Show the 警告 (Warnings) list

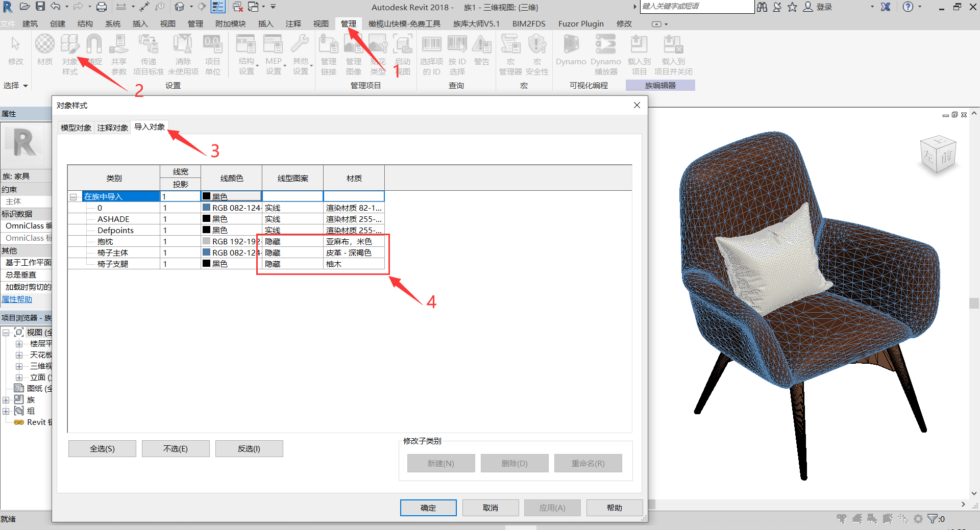pos(481,51)
